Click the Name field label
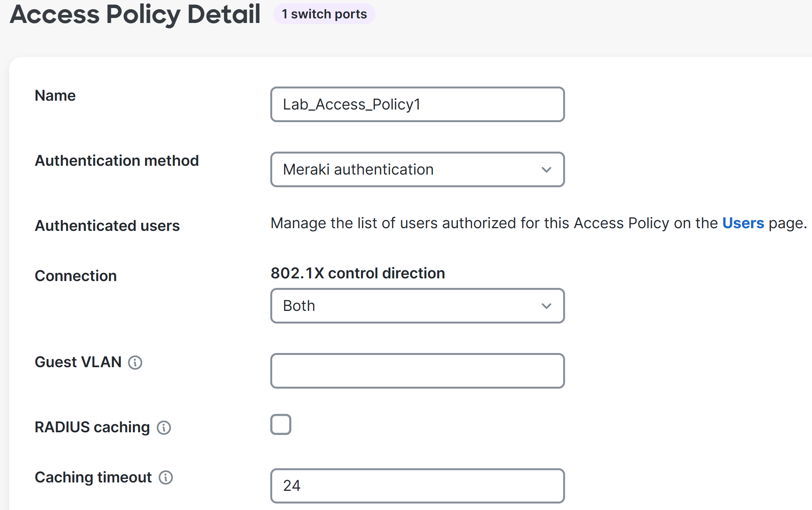The image size is (812, 510). pos(55,96)
